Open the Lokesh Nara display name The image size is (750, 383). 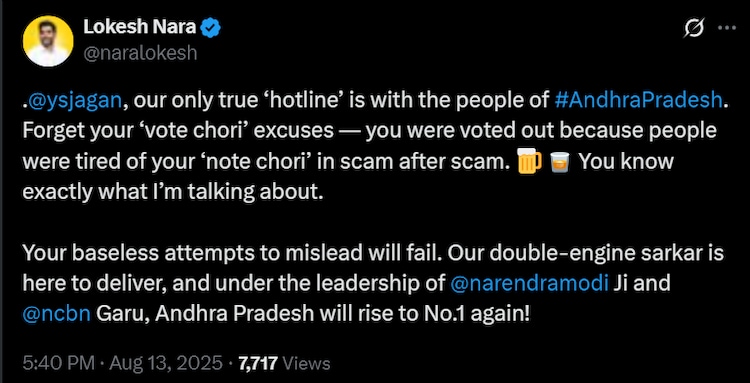(140, 28)
